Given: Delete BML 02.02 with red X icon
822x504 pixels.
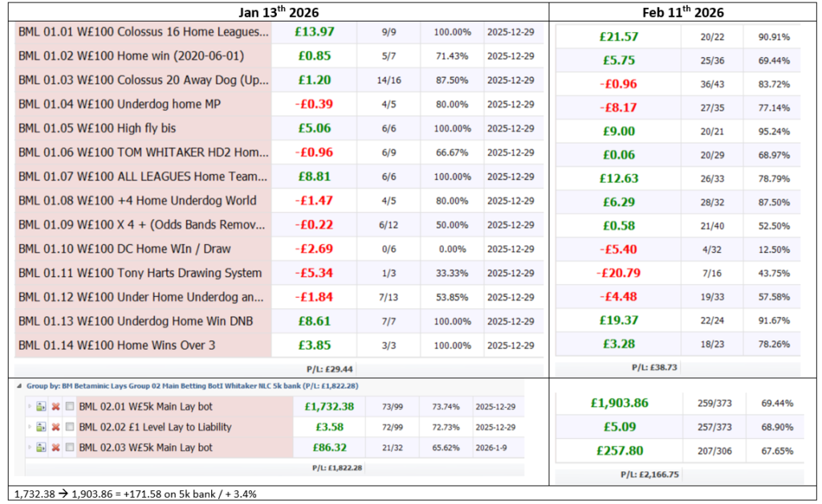Looking at the screenshot, I should [x=56, y=427].
